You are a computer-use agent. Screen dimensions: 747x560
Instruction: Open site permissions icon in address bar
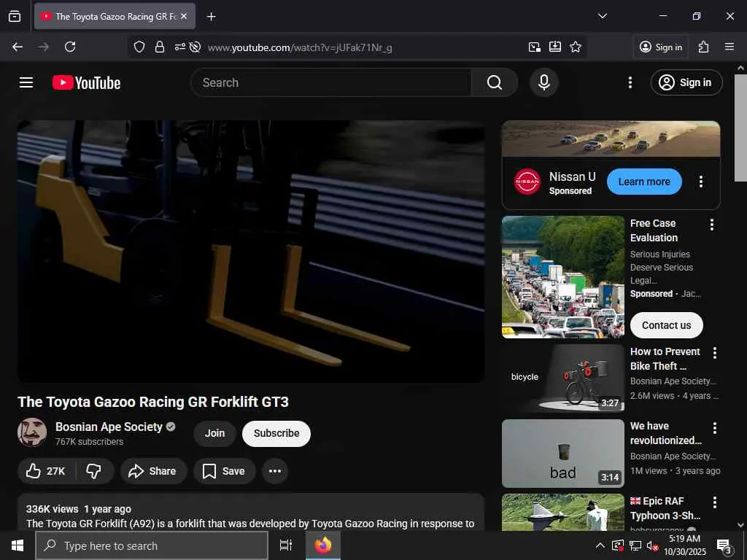click(179, 47)
